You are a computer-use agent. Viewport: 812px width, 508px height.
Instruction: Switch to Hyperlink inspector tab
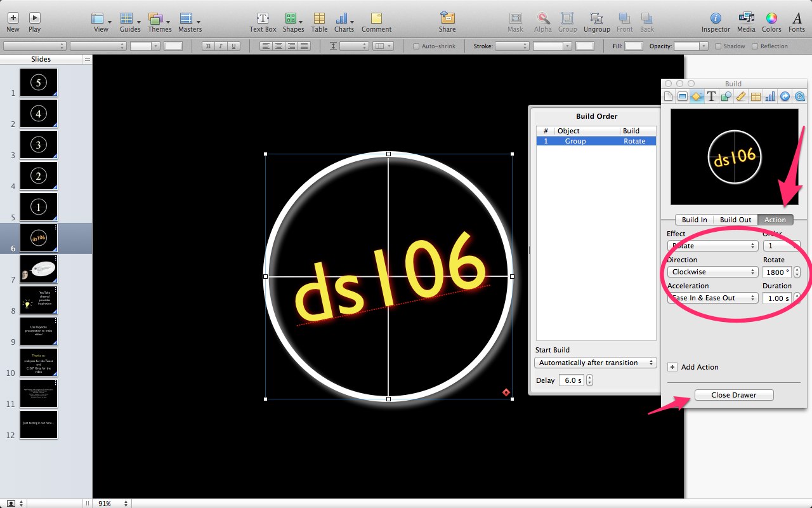785,97
